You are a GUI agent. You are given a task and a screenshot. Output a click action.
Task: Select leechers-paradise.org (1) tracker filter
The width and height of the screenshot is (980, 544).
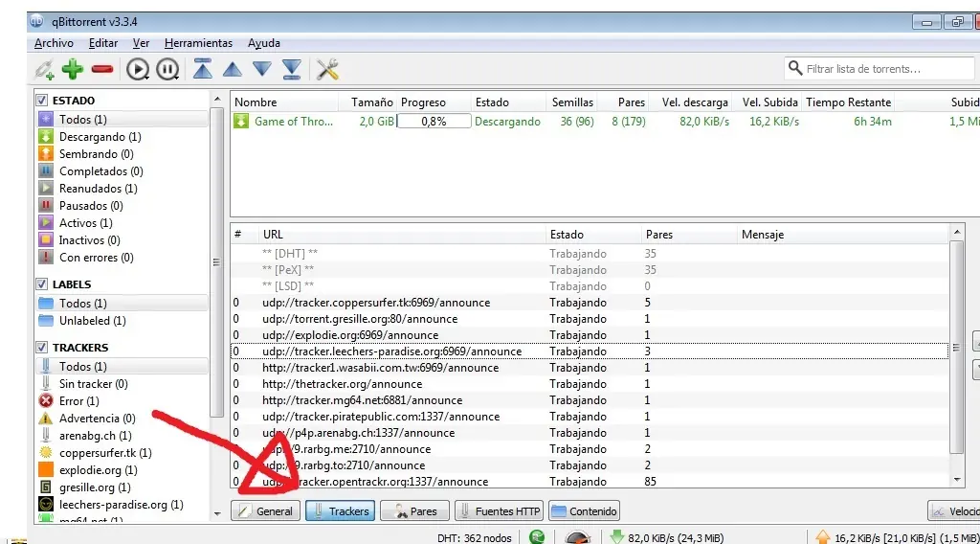122,504
